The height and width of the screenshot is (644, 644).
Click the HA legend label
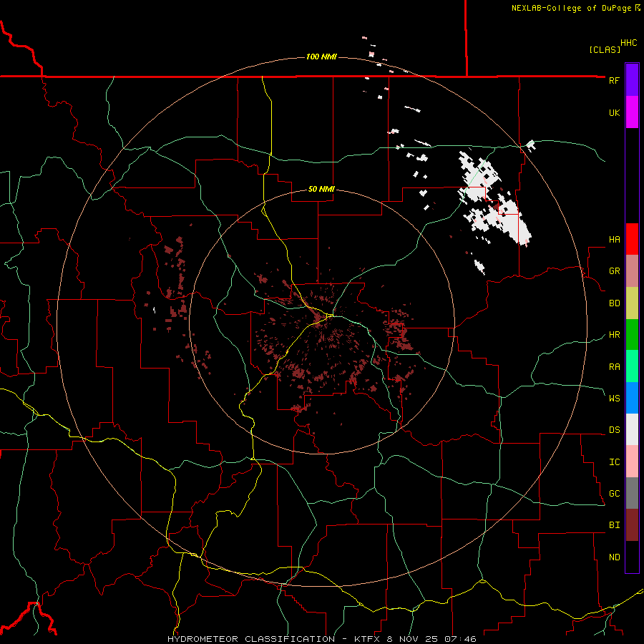coord(614,240)
